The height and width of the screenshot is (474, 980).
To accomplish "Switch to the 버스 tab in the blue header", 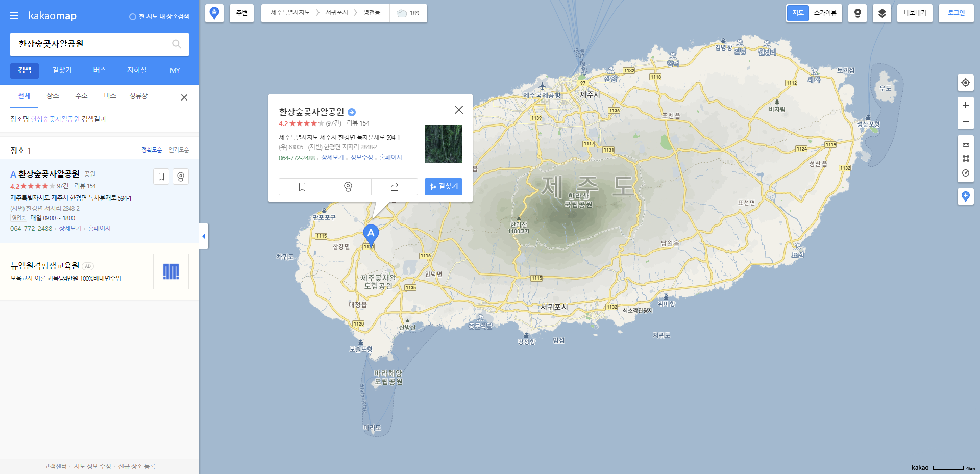I will (x=100, y=70).
